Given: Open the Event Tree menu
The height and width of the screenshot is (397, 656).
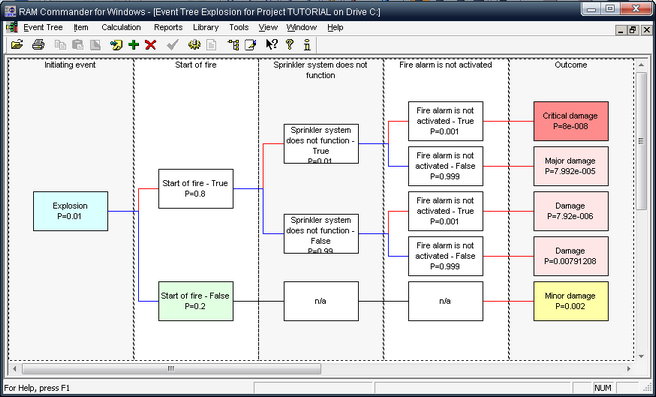Looking at the screenshot, I should [43, 28].
